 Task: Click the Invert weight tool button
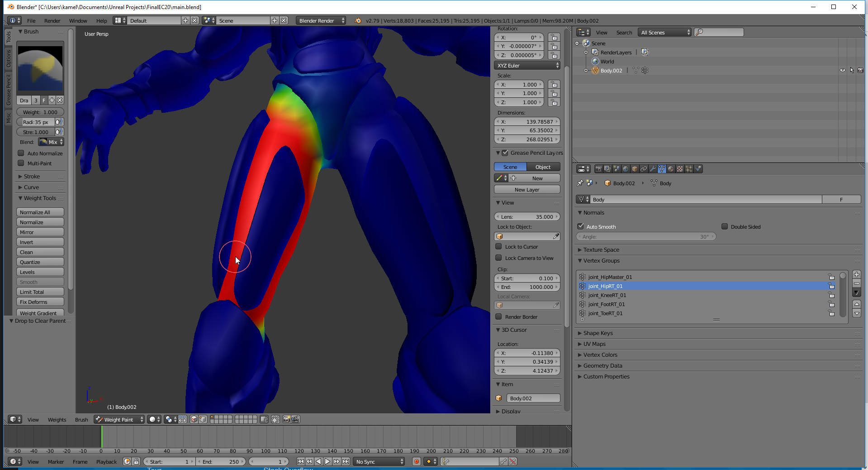[40, 242]
